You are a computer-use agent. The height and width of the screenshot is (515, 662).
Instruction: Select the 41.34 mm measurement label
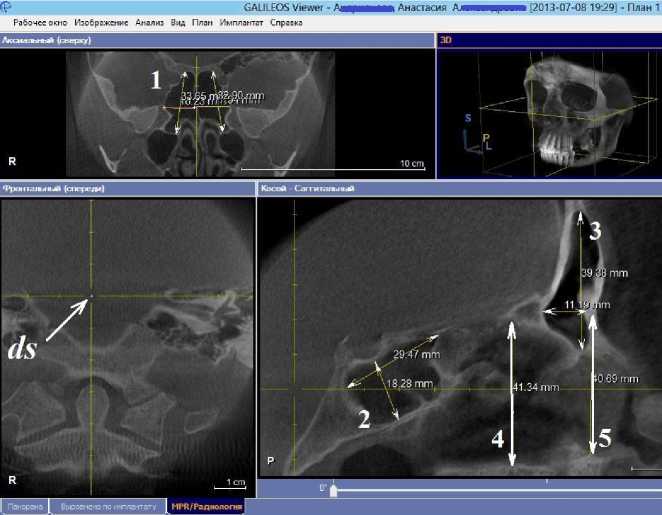point(536,387)
